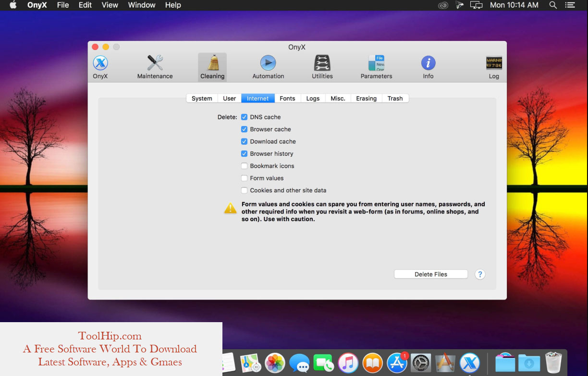Switch to the System tab

pos(202,98)
